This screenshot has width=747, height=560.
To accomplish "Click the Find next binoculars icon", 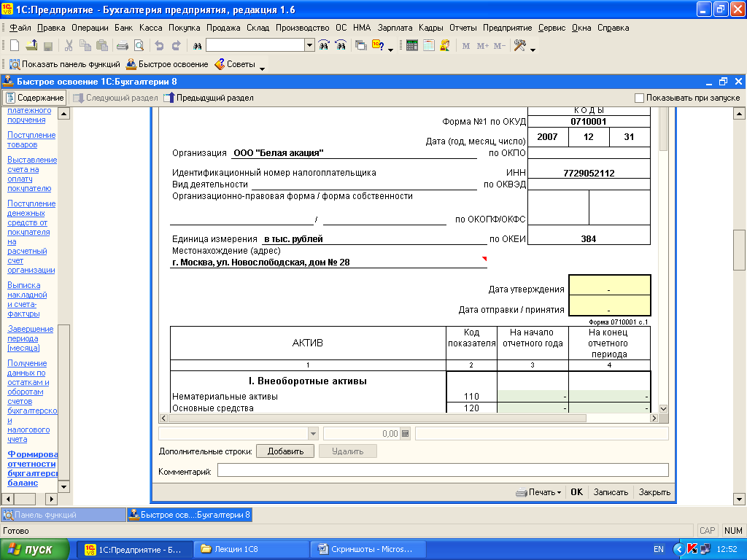I will coord(323,46).
